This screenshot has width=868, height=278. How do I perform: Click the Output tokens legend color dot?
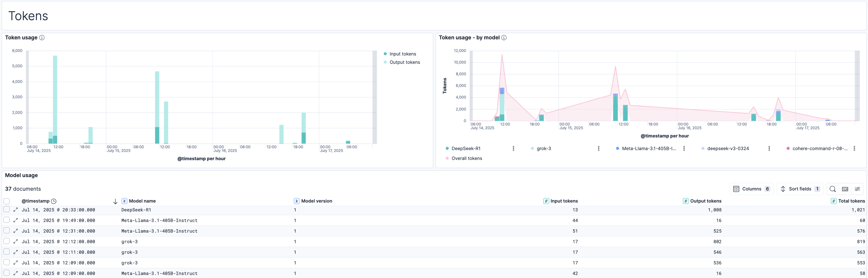tap(385, 62)
